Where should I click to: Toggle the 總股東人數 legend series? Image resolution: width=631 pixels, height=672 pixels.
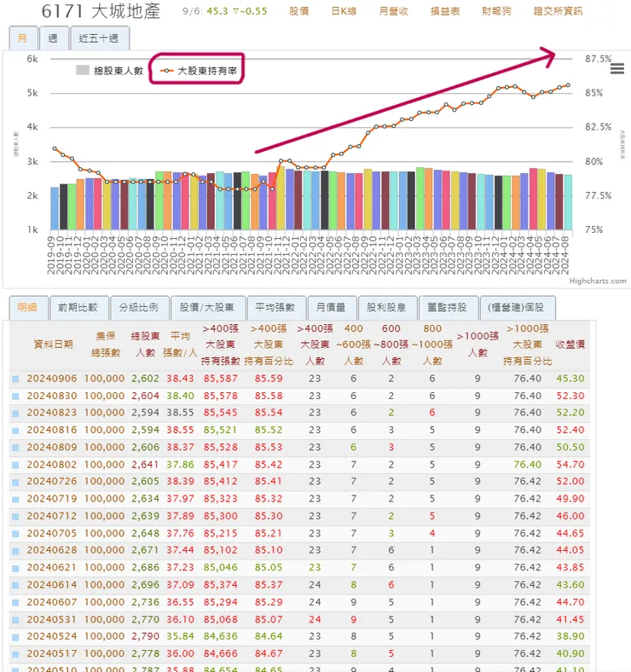(109, 70)
